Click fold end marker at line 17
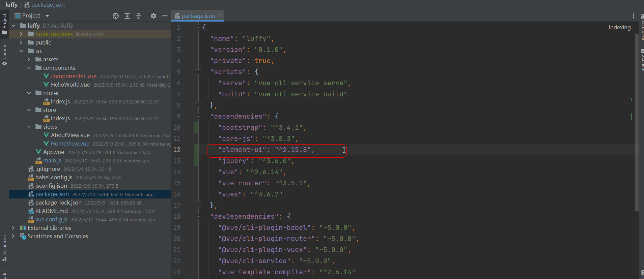This screenshot has width=644, height=279. click(x=198, y=205)
